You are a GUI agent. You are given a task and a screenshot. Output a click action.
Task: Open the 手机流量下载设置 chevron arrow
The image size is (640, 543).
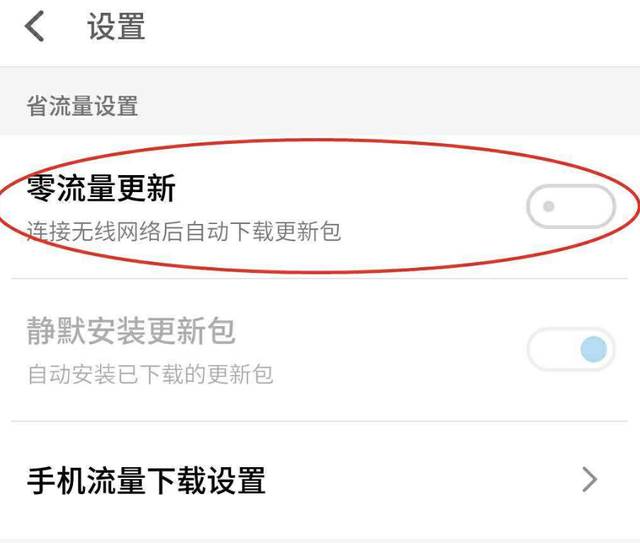590,480
